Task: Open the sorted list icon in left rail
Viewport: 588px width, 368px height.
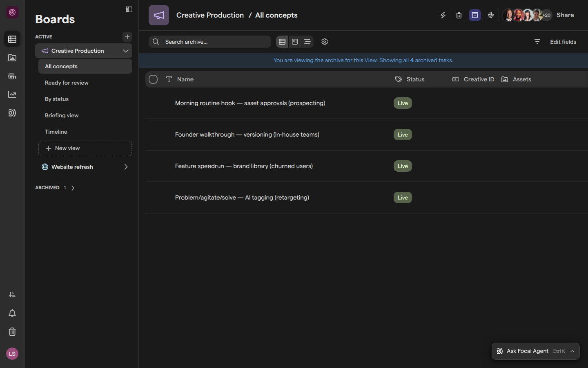Action: 12,295
